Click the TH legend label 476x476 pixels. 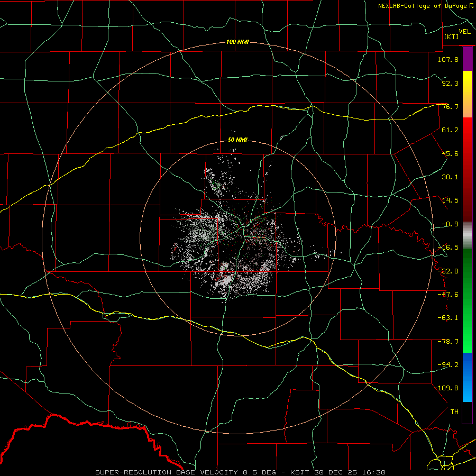pyautogui.click(x=454, y=412)
